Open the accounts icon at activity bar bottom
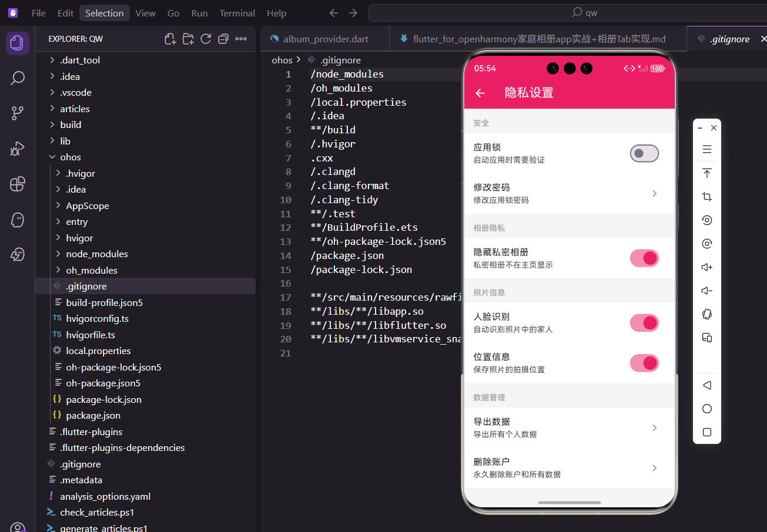 click(18, 526)
